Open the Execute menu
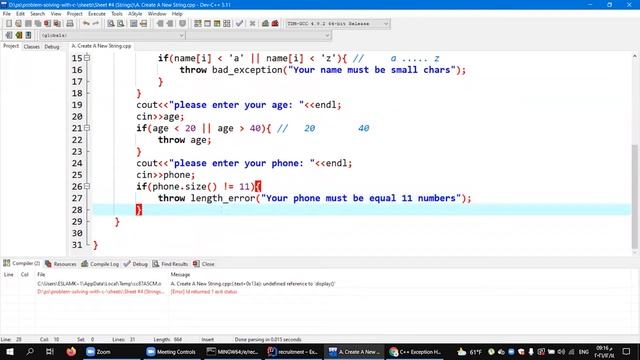 (97, 13)
